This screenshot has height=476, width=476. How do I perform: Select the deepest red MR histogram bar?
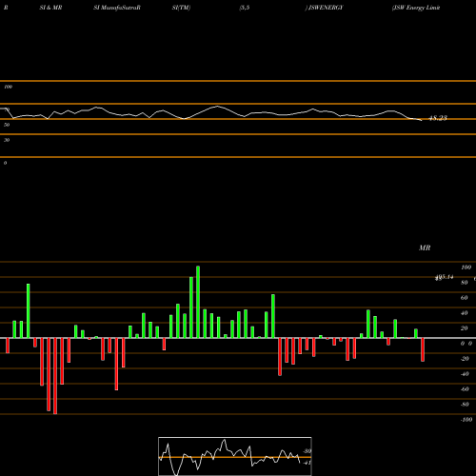[x=55, y=376]
